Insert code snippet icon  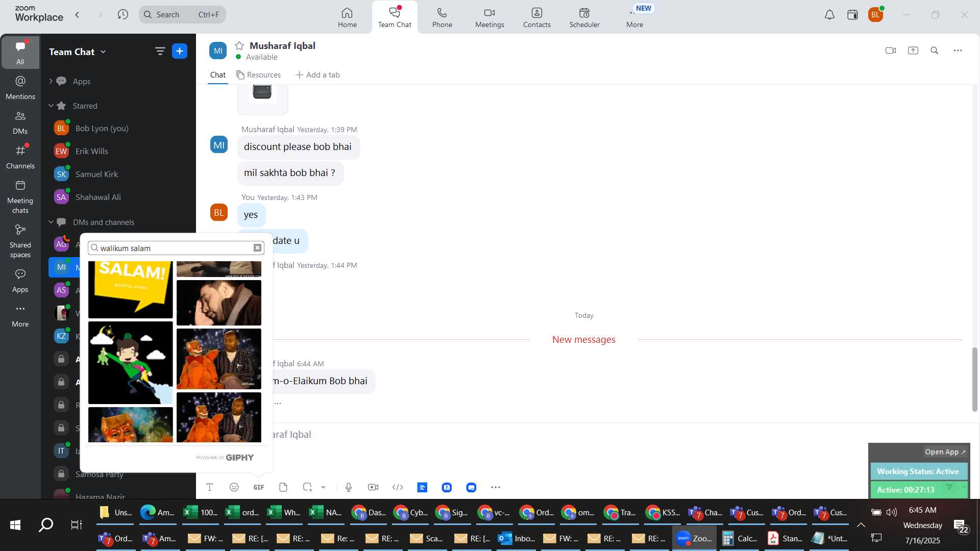[x=398, y=487]
